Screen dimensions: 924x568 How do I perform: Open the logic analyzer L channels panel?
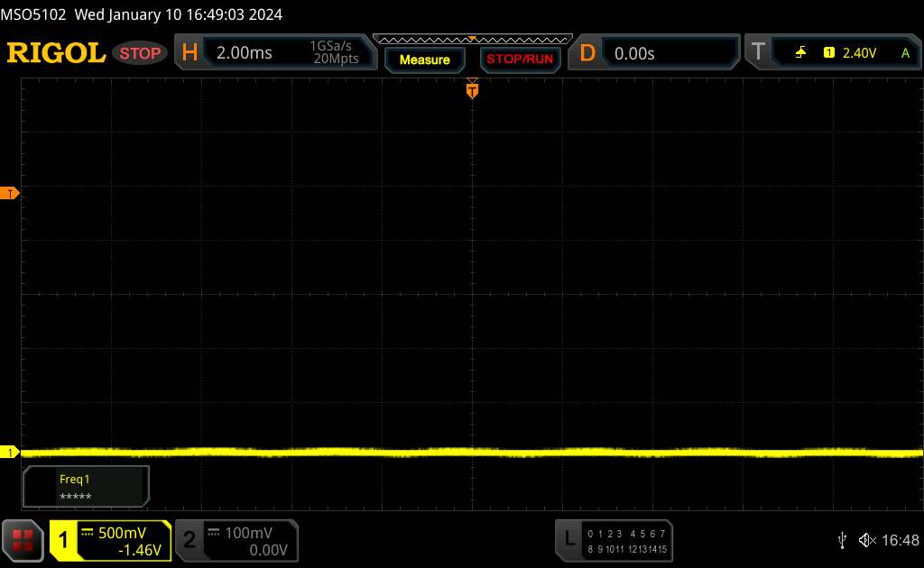(614, 540)
